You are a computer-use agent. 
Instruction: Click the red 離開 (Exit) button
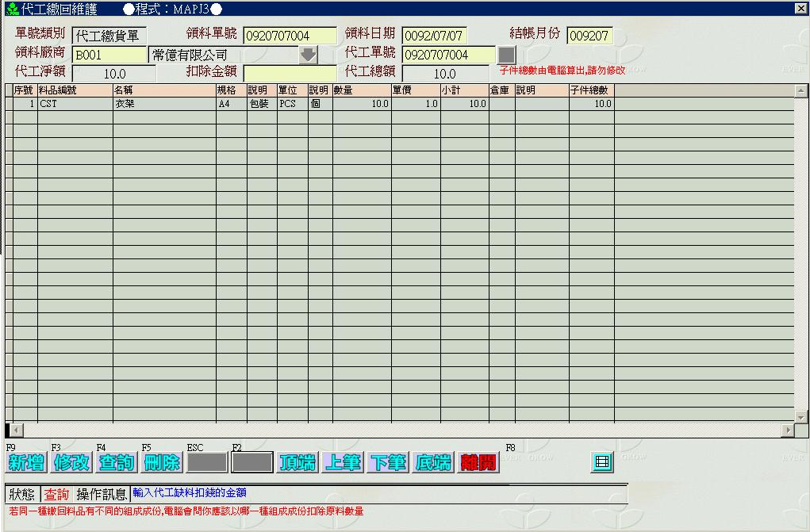[478, 463]
